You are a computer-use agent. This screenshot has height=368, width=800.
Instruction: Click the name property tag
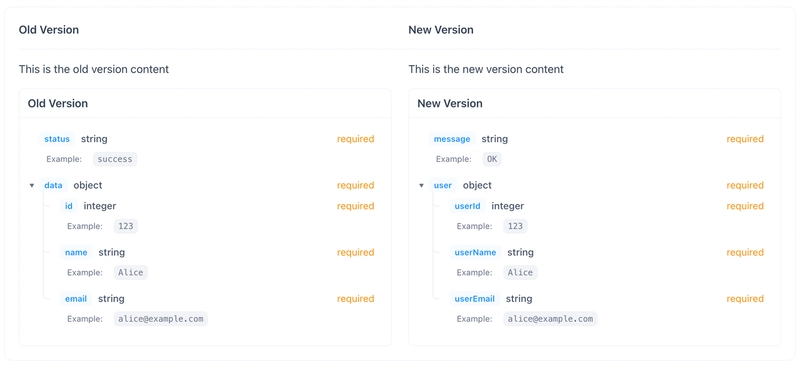pos(77,252)
